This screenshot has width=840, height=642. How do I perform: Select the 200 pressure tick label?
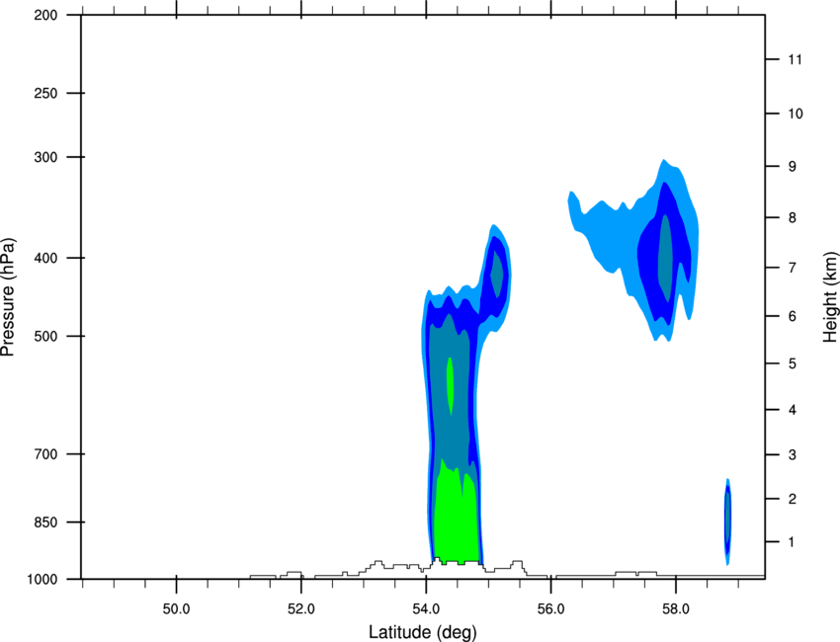tap(45, 16)
